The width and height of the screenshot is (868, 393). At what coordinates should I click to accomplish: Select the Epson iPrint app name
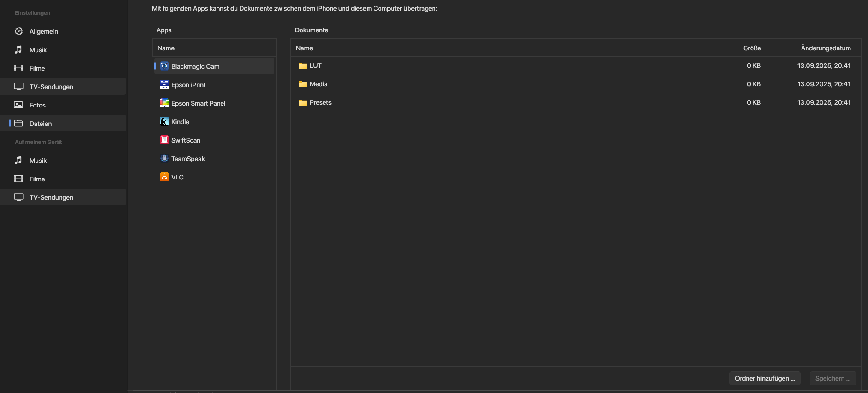(188, 85)
